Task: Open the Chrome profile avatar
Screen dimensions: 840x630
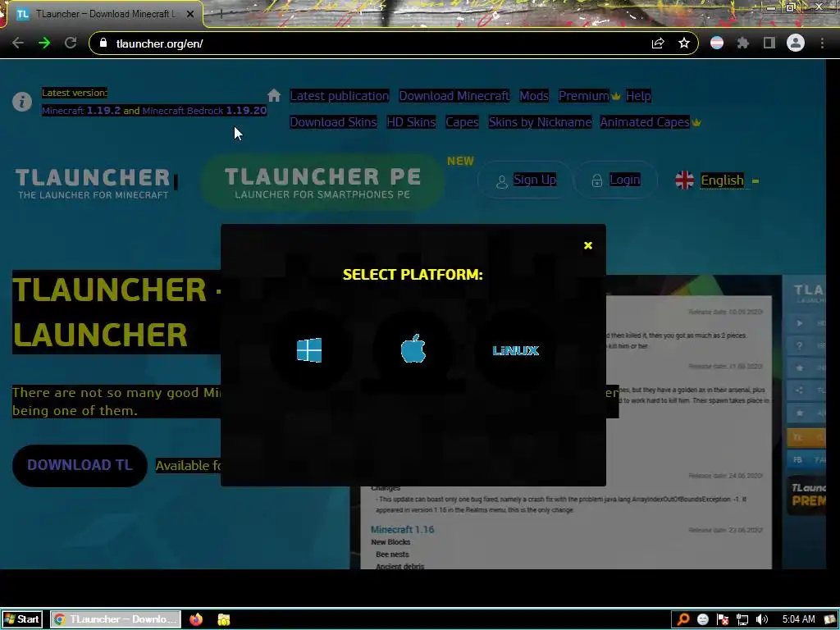Action: 796,43
